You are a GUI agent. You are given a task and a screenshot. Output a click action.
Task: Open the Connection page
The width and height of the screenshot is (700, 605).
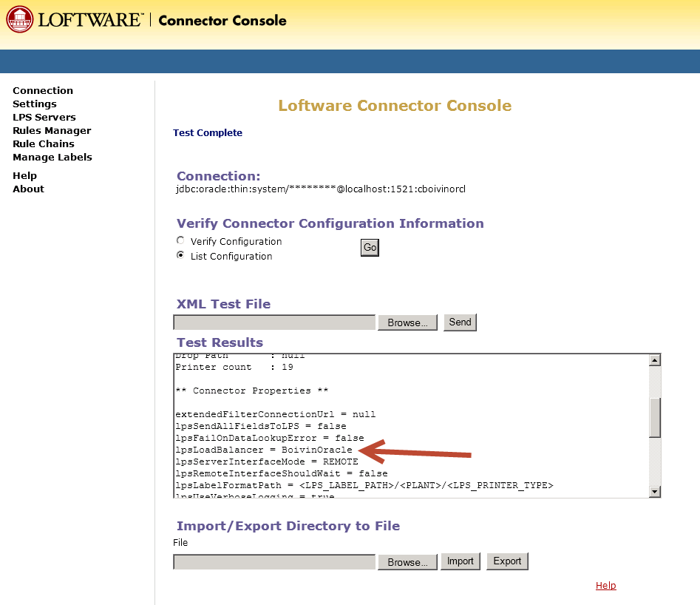tap(42, 90)
